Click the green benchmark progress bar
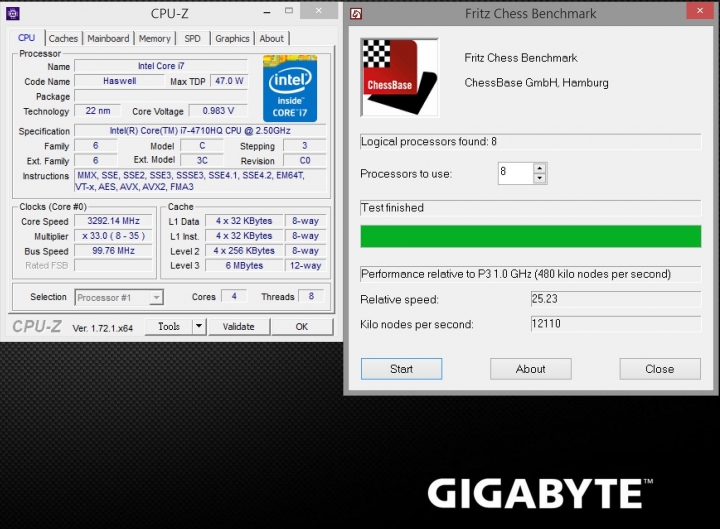The height and width of the screenshot is (529, 720). 530,236
